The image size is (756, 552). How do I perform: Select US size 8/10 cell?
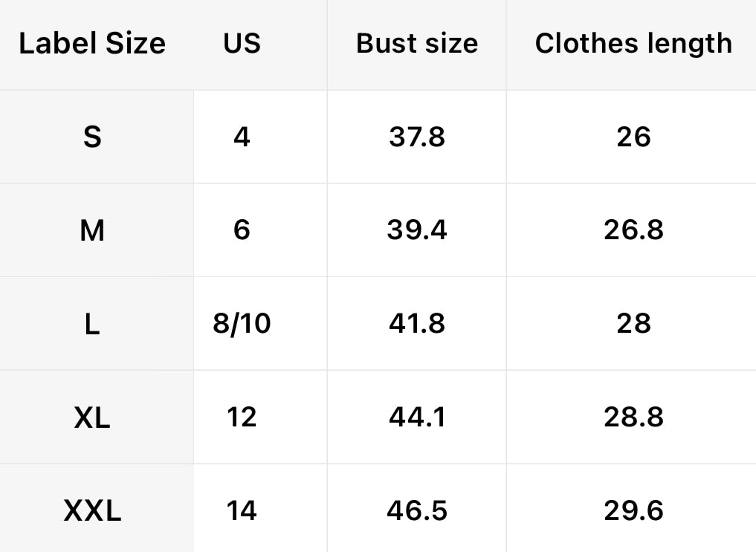click(x=242, y=324)
